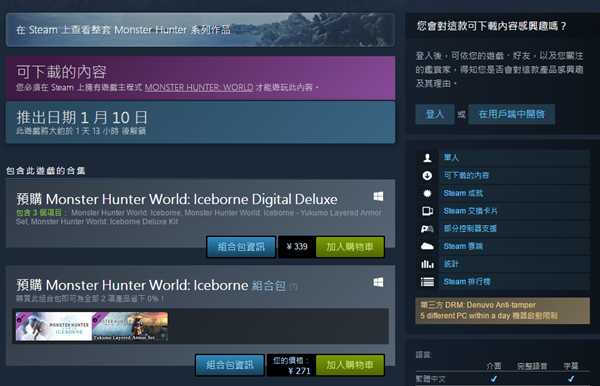Click the Windows icon on Digital Deluxe
This screenshot has width=600, height=386.
(x=378, y=197)
